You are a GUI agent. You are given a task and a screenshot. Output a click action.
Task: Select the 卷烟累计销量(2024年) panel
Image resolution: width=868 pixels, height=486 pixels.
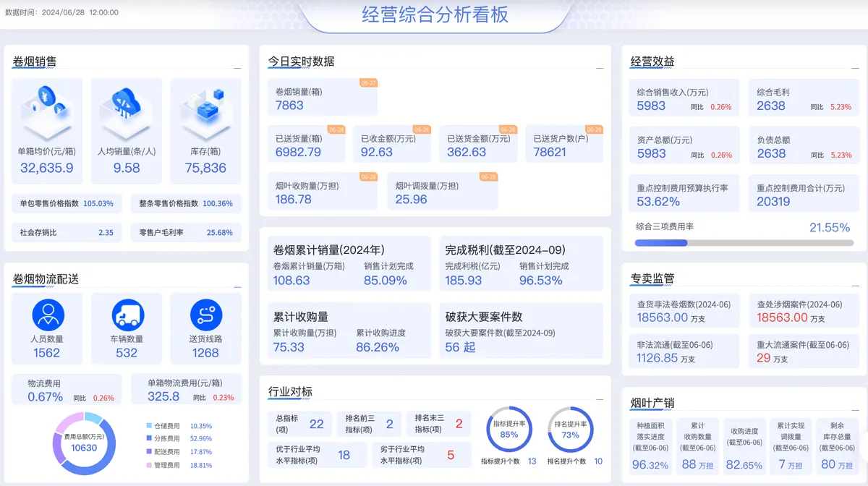tap(349, 263)
